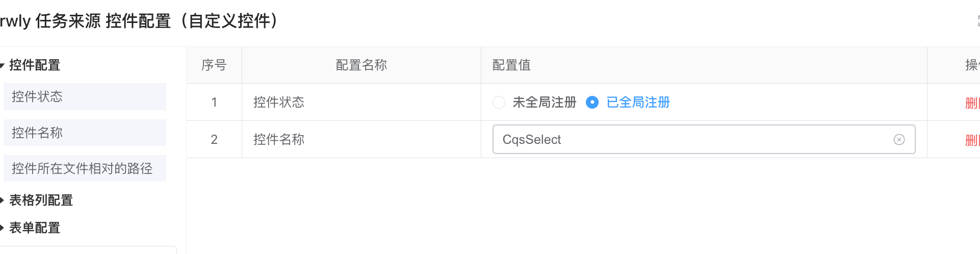Delete the 控件名称 configuration row
The width and height of the screenshot is (980, 254).
tap(972, 140)
